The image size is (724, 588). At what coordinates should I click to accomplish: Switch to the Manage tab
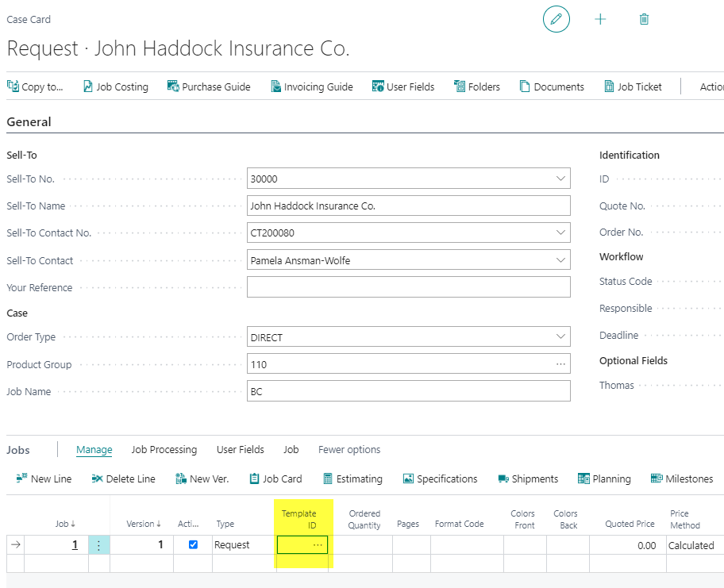(x=94, y=450)
